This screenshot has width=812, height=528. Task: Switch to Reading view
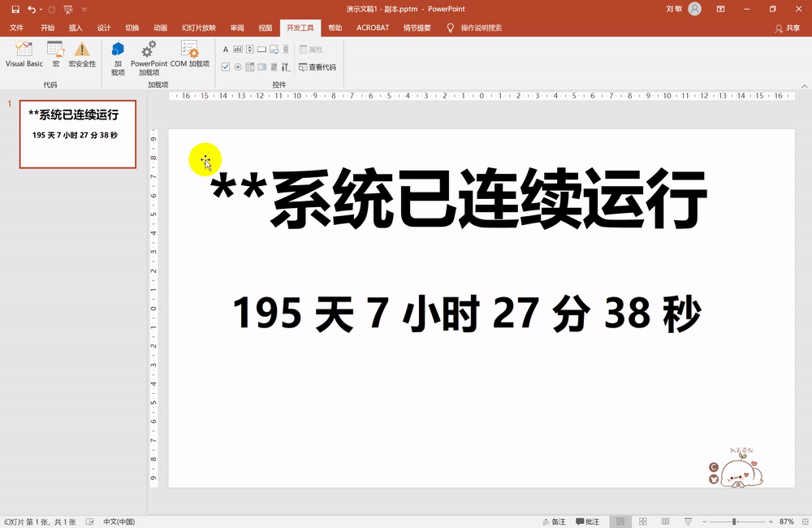click(x=666, y=522)
